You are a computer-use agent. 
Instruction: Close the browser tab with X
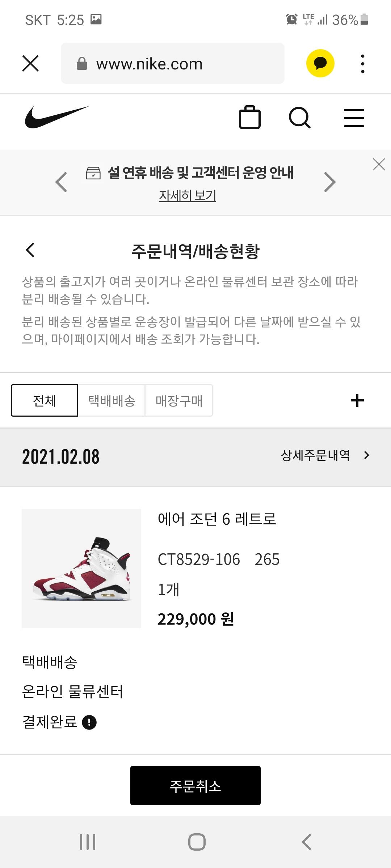point(30,63)
